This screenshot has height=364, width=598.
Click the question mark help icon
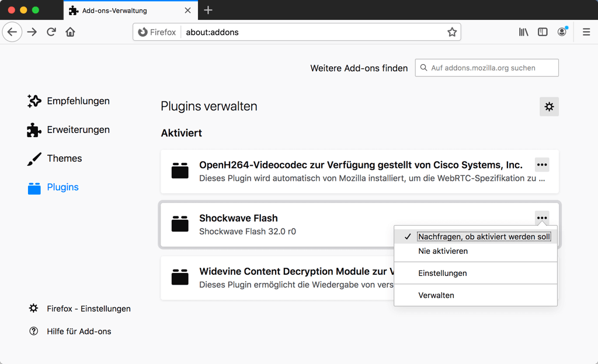click(x=33, y=331)
